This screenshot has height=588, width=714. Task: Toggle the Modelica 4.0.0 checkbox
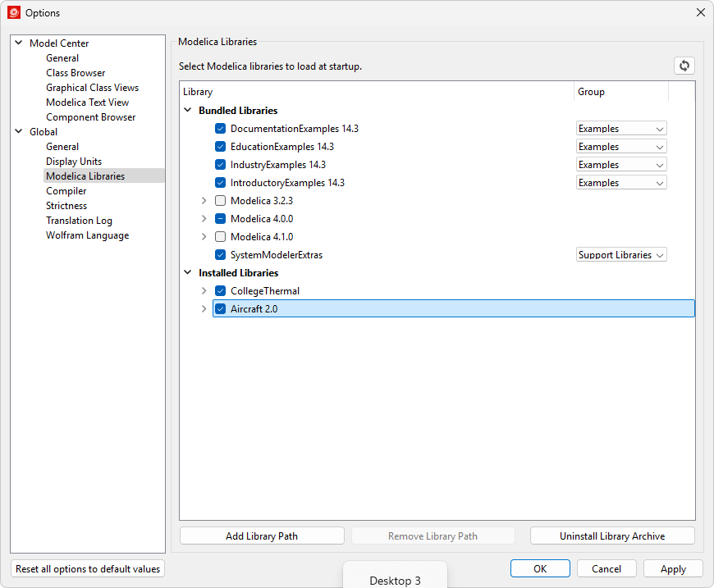221,218
